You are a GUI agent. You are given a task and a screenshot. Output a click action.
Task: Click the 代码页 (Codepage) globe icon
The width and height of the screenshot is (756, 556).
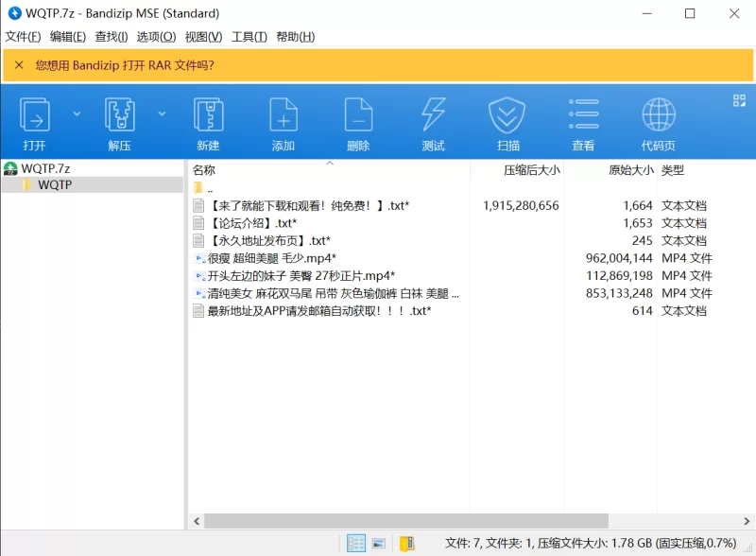pos(659,114)
